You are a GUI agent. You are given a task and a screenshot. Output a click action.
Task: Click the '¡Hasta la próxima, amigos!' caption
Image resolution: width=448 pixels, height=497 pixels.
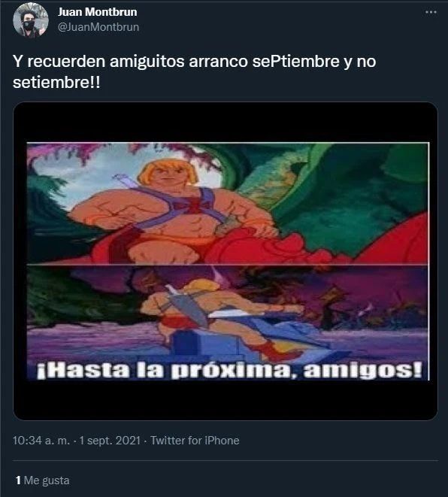[x=229, y=370]
